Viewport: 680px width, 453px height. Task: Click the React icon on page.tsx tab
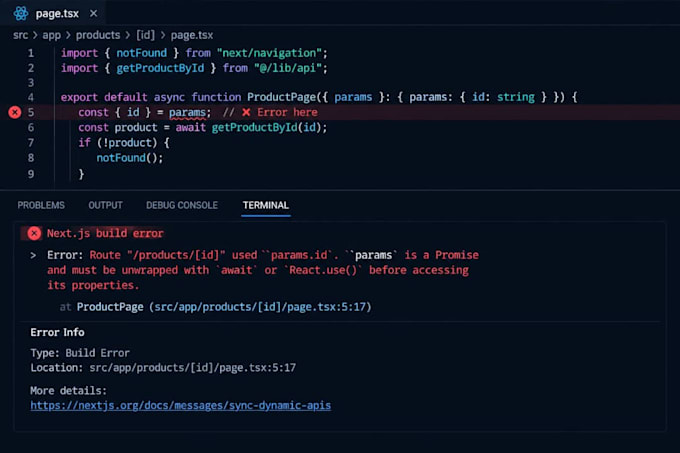[21, 13]
